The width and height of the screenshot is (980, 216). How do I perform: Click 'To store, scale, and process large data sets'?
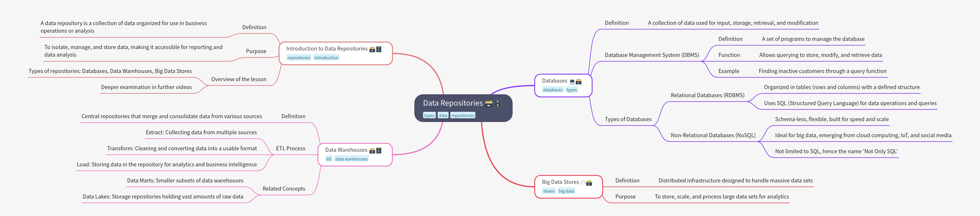[x=722, y=197]
